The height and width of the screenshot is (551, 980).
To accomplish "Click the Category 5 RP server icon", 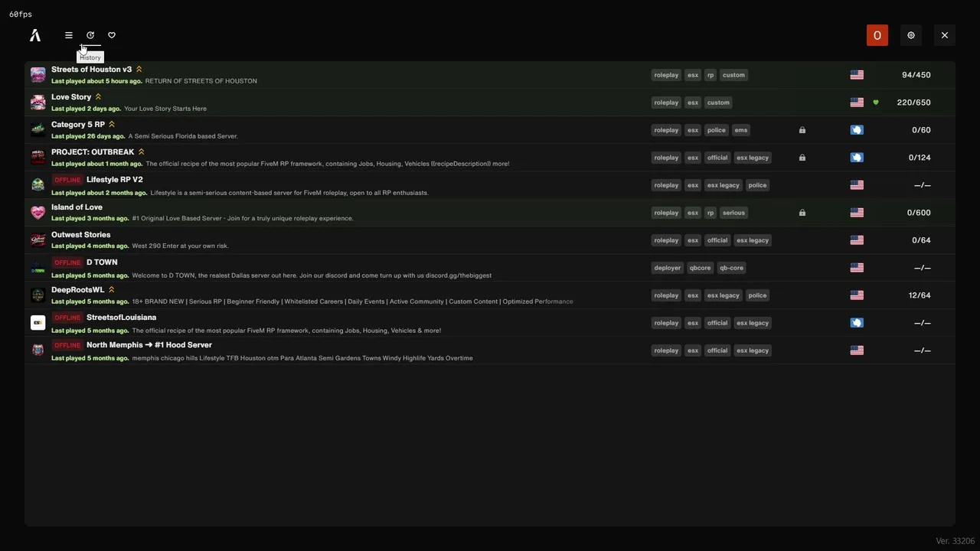I will pyautogui.click(x=38, y=130).
